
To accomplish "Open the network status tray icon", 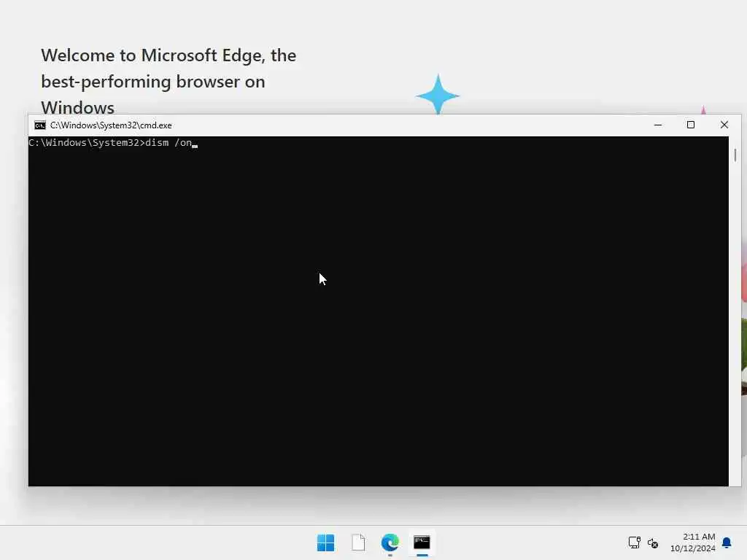I will coord(634,542).
